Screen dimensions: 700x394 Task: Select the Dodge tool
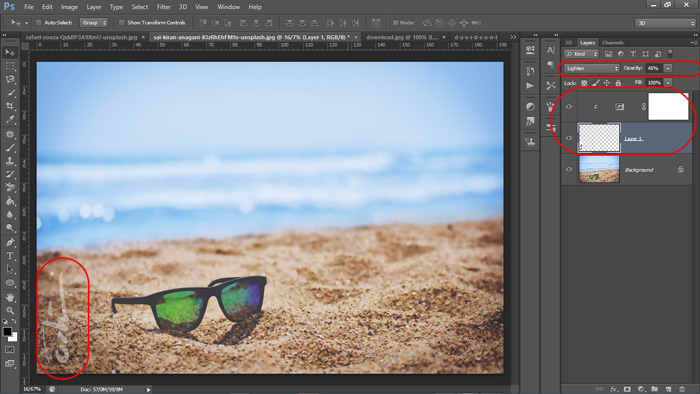(x=10, y=228)
